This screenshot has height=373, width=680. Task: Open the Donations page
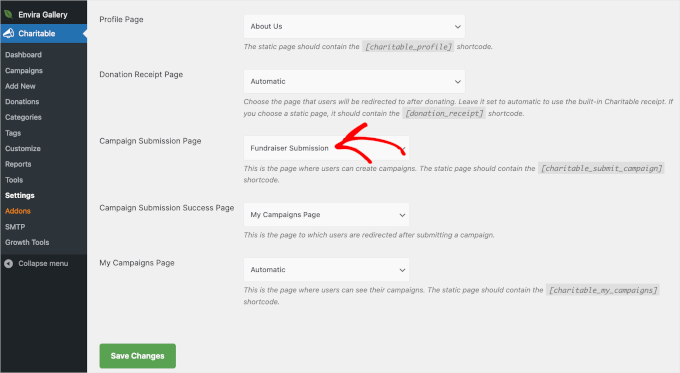pyautogui.click(x=22, y=101)
